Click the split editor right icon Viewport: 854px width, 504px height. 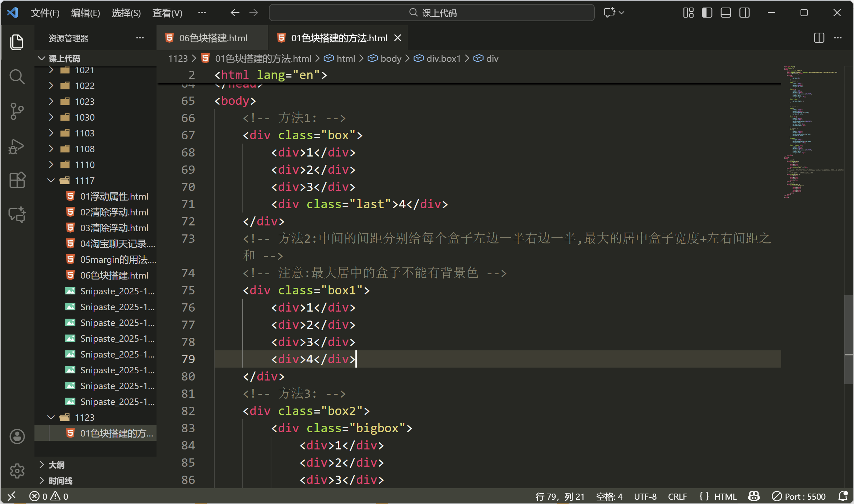pos(819,38)
